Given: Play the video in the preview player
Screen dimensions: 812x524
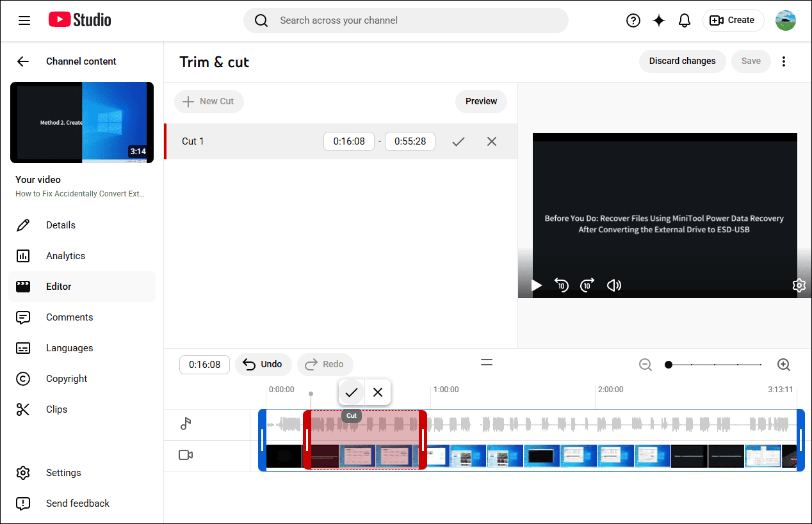Looking at the screenshot, I should (x=537, y=285).
